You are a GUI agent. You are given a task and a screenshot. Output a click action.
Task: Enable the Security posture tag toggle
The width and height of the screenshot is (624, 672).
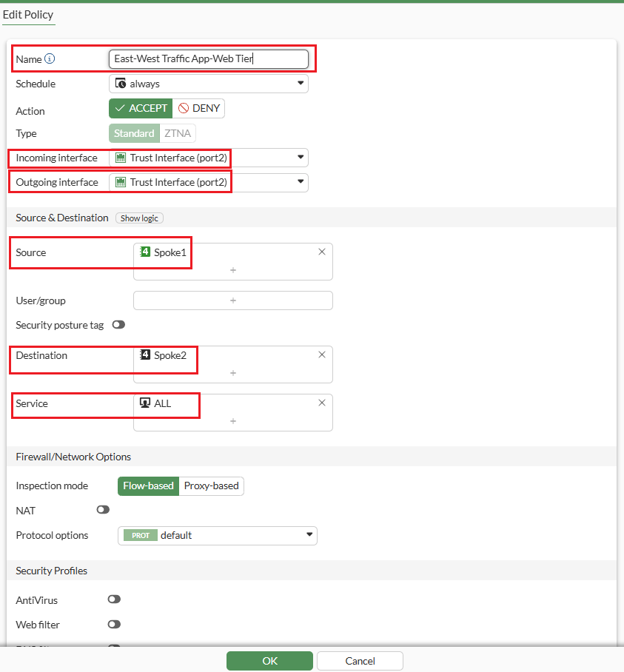tap(118, 325)
